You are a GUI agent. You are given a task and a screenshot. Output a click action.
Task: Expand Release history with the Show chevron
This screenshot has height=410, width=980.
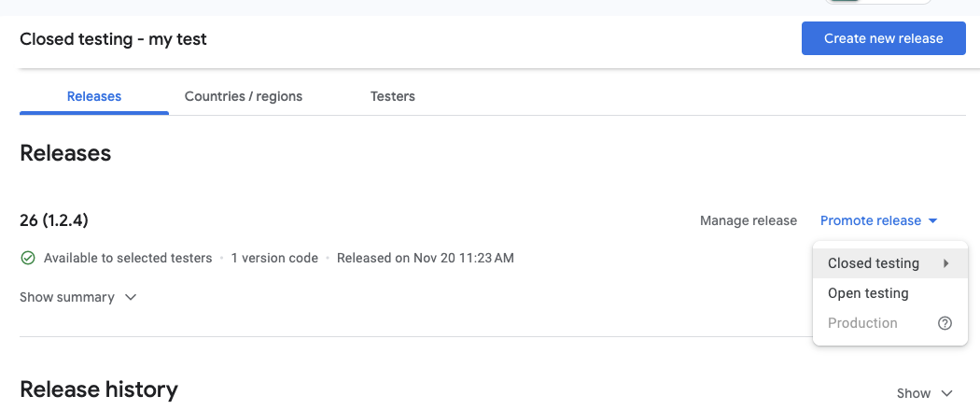point(947,393)
